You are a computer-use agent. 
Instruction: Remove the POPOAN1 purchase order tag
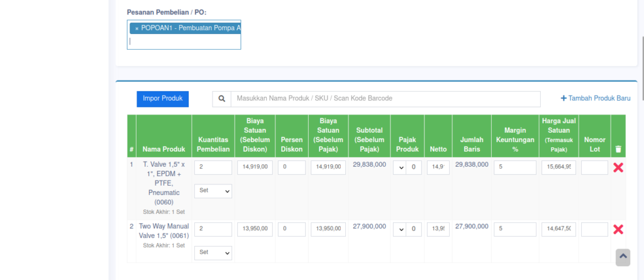pos(136,28)
